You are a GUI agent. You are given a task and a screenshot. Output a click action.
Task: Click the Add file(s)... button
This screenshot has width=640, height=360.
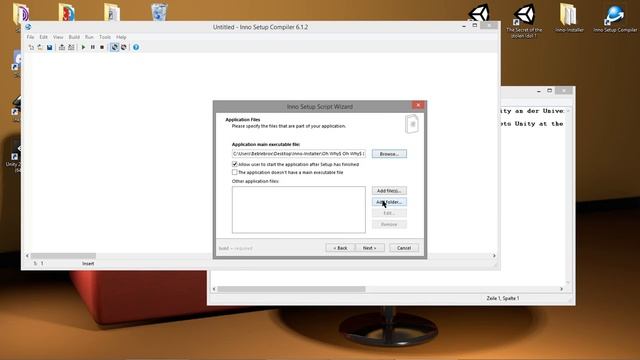point(389,191)
